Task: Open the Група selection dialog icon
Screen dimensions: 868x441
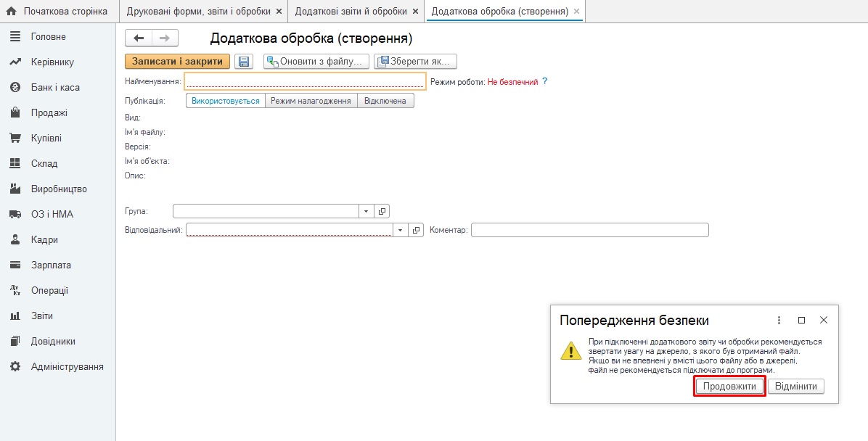Action: click(382, 211)
